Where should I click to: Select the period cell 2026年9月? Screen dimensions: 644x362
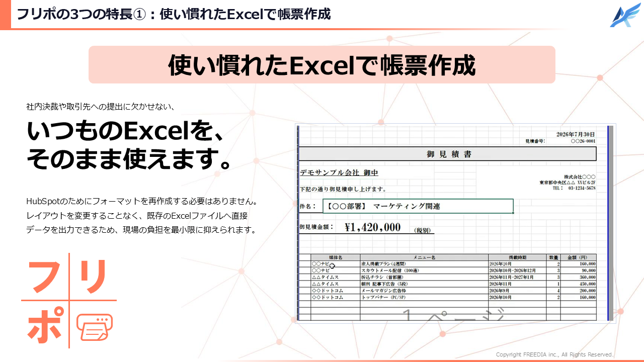point(518,291)
